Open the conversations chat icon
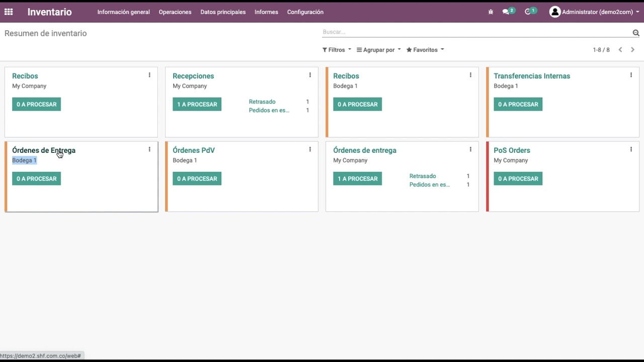The width and height of the screenshot is (644, 362). tap(506, 12)
